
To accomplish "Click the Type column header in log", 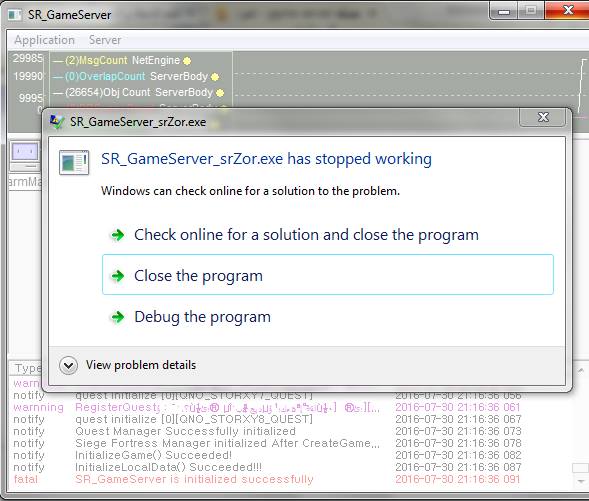I will click(27, 368).
